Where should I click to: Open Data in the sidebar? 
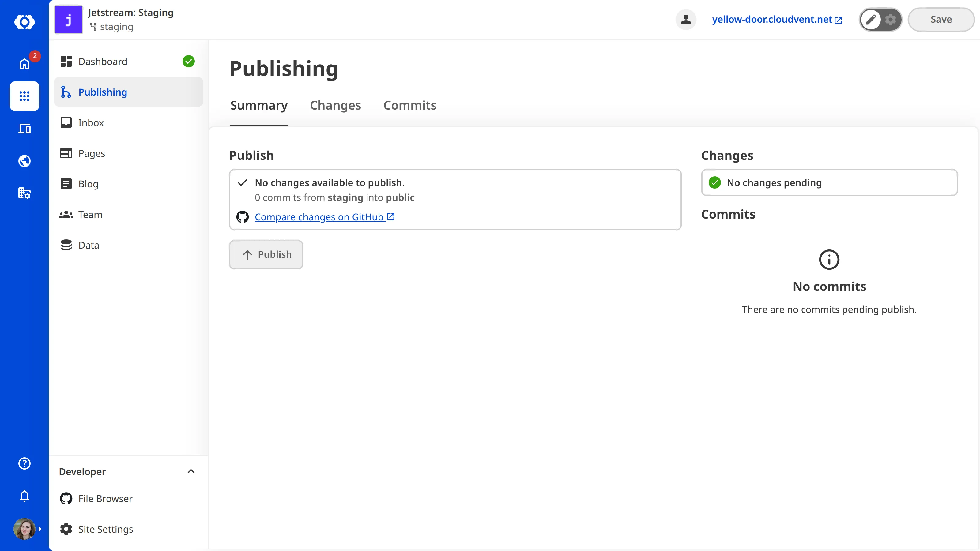tap(129, 245)
